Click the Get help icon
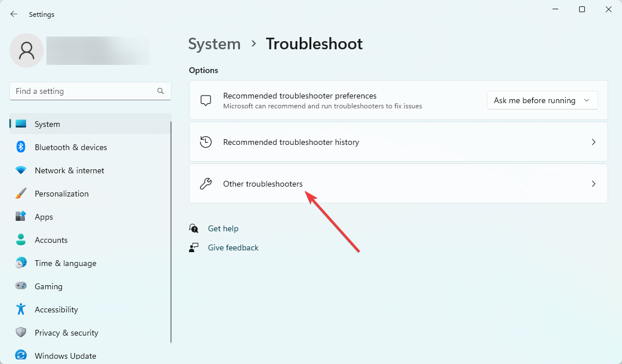This screenshot has height=364, width=622. (x=194, y=228)
